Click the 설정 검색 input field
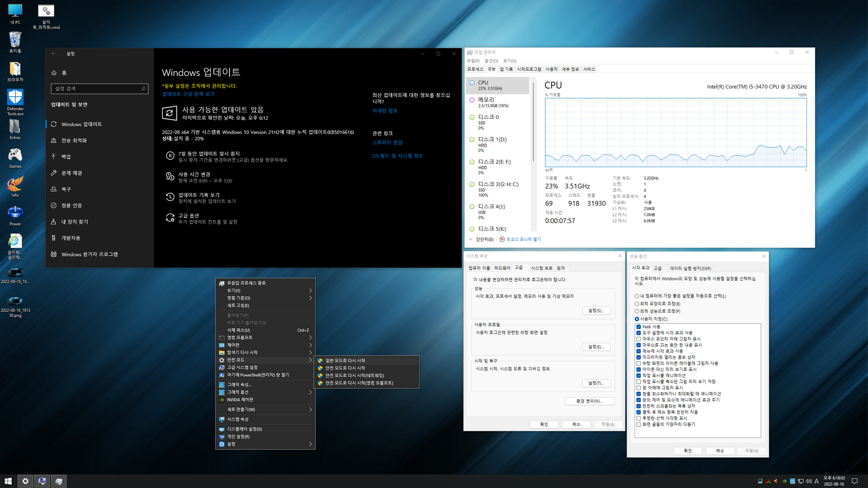This screenshot has width=868, height=488. (x=99, y=89)
